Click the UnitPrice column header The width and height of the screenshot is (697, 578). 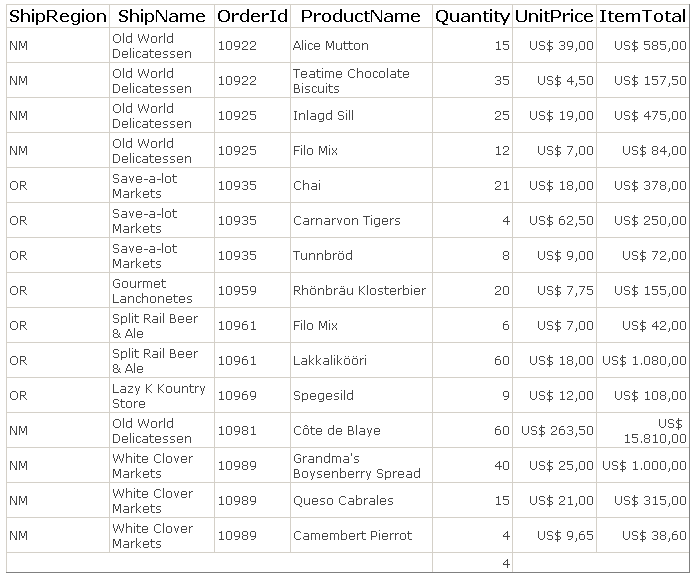click(x=553, y=16)
